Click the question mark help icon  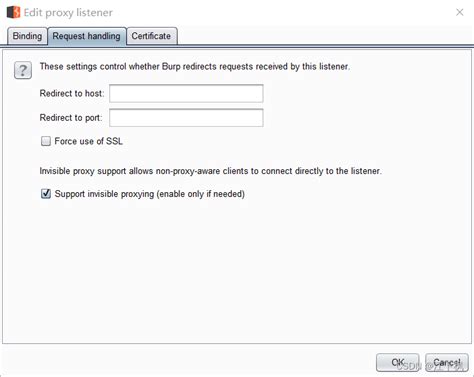[x=23, y=70]
